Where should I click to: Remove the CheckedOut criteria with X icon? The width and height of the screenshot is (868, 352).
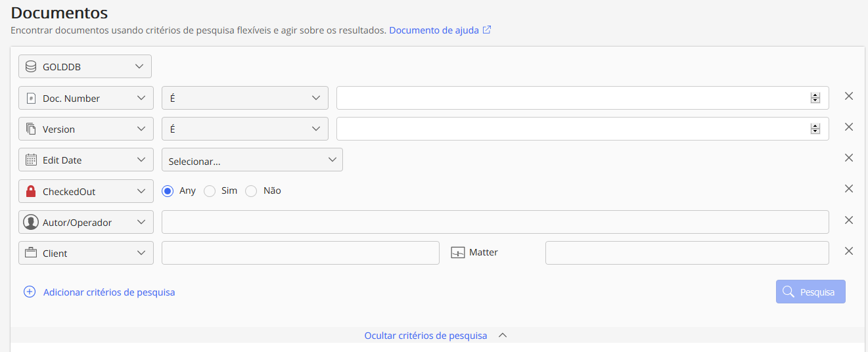tap(848, 188)
